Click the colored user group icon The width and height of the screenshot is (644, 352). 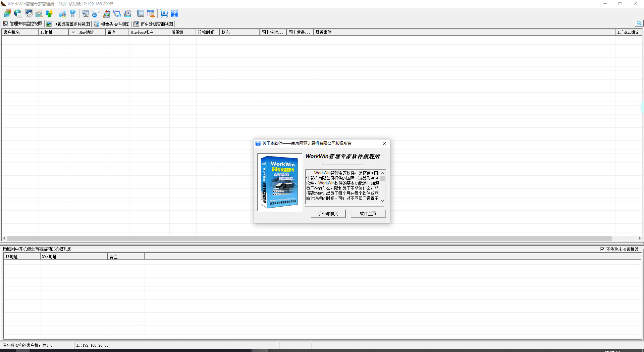(49, 13)
